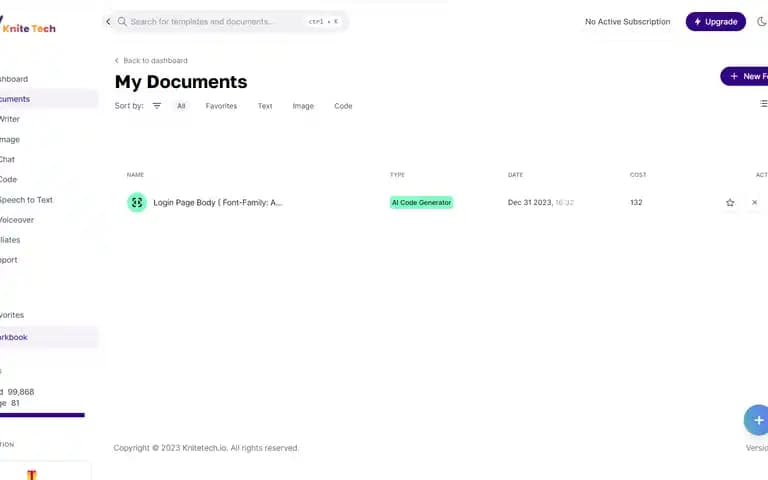Image resolution: width=768 pixels, height=480 pixels.
Task: Open AI Voiceover in the sidebar
Action: click(x=17, y=220)
